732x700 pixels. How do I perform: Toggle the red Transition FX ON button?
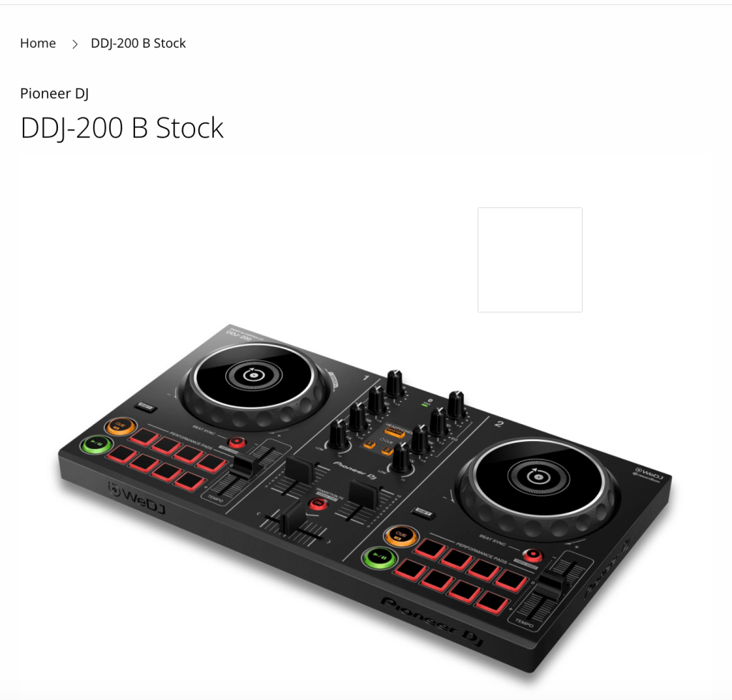tap(318, 503)
